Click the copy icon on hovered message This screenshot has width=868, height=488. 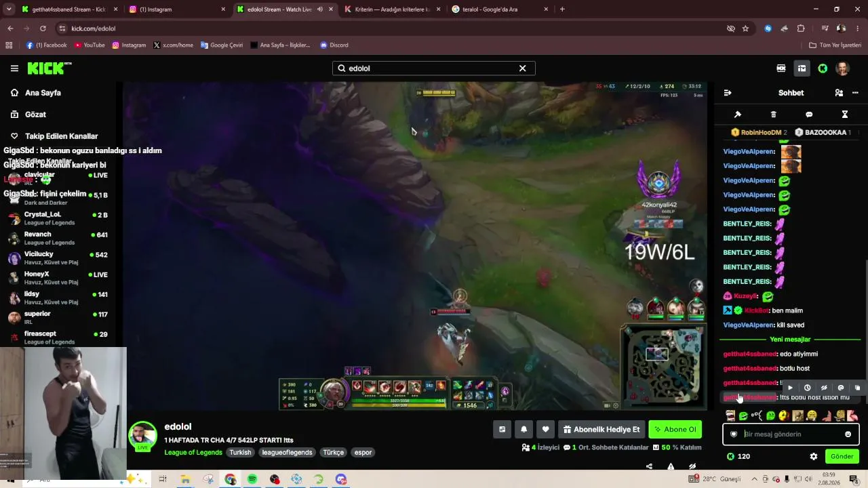[x=857, y=388]
